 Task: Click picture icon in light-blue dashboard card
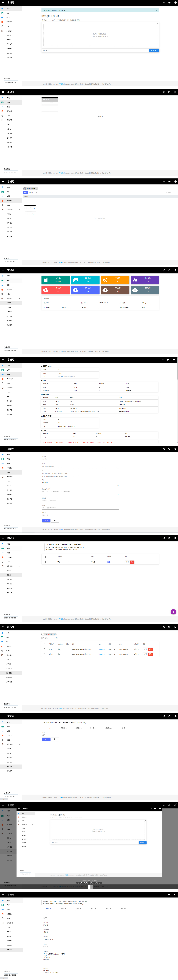coord(75,280)
